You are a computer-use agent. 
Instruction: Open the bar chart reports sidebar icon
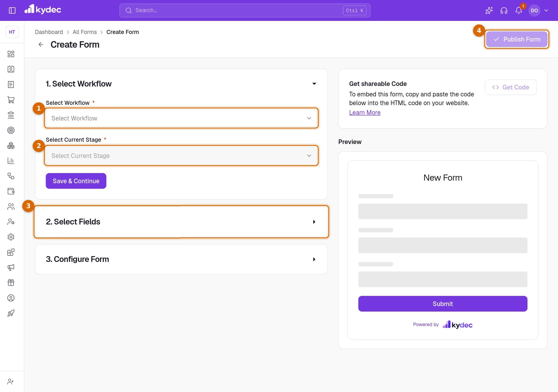click(x=11, y=161)
